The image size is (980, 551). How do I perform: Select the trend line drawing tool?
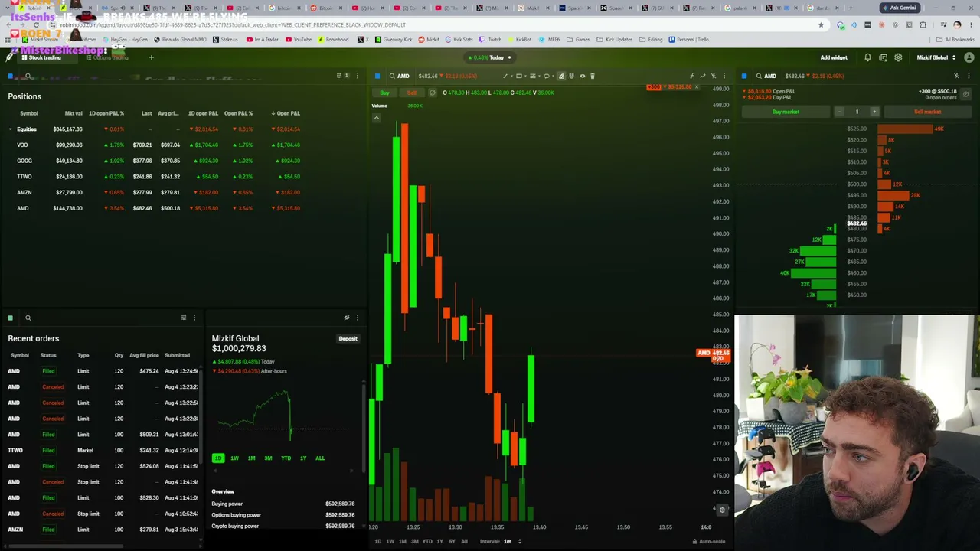(x=505, y=76)
